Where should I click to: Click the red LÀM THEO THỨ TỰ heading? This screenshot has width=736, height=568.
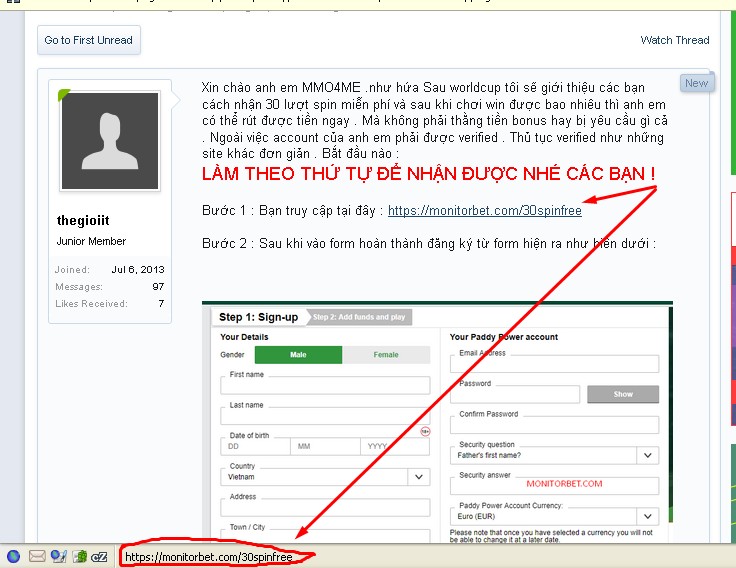click(429, 174)
